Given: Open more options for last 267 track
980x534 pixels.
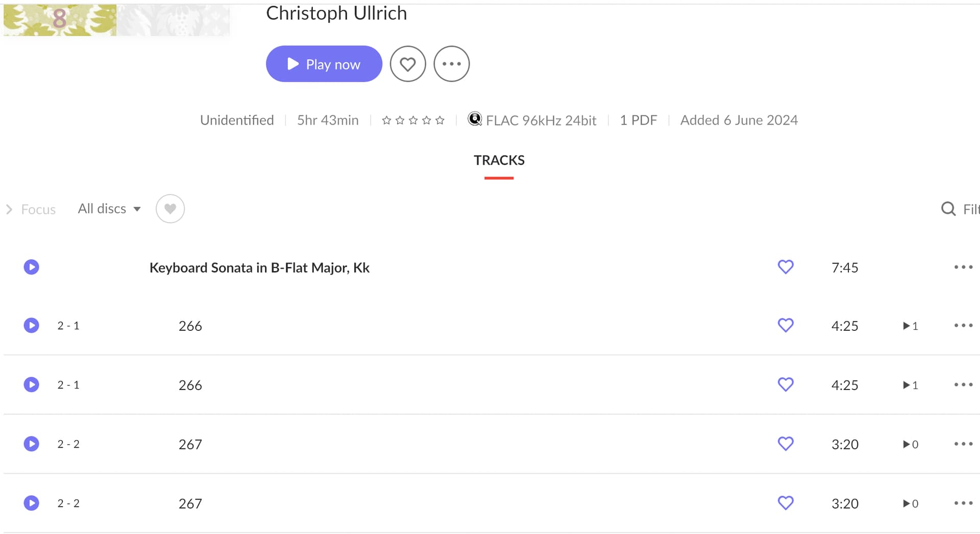Looking at the screenshot, I should 963,503.
